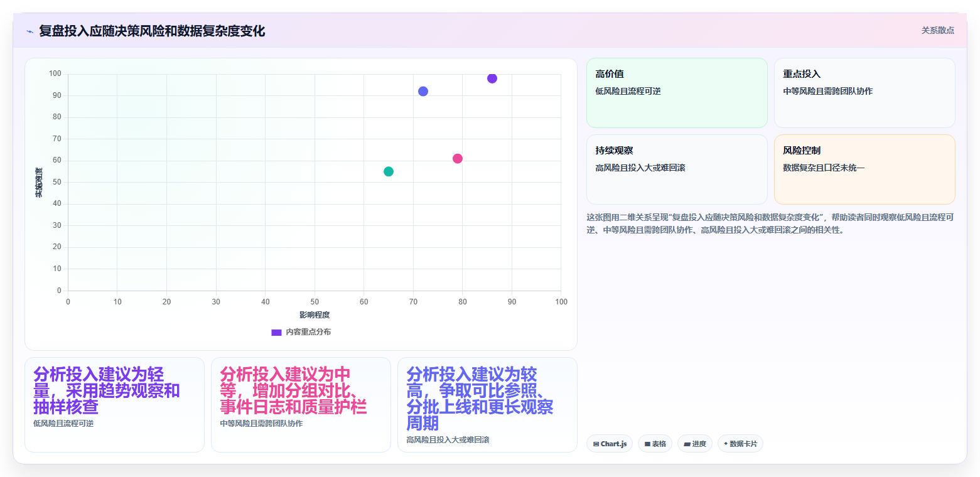Click the 实施难度 y-axis label
Image resolution: width=980 pixels, height=477 pixels.
(x=39, y=183)
